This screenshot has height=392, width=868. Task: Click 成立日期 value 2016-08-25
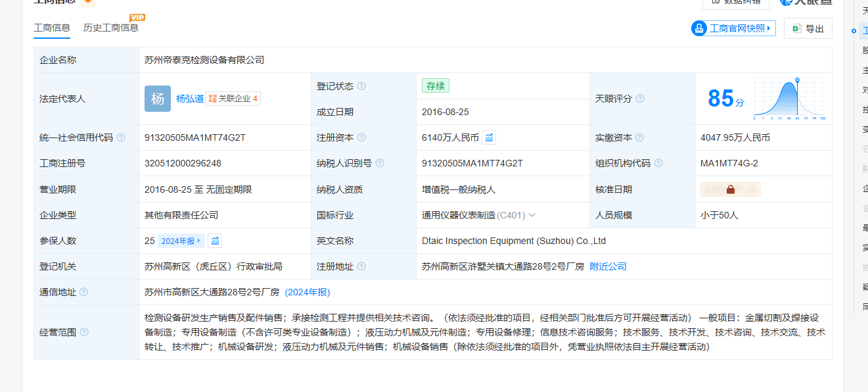(445, 112)
